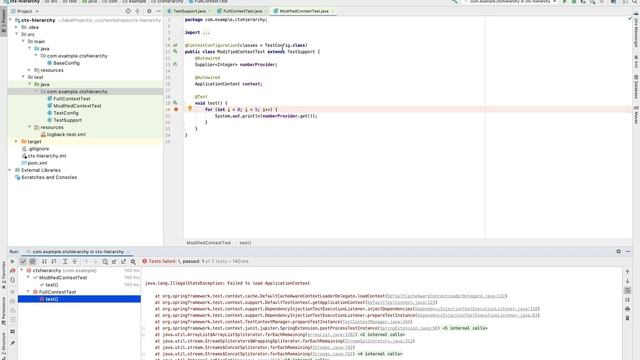Open ModifiedContextTest in project tree

(x=77, y=106)
